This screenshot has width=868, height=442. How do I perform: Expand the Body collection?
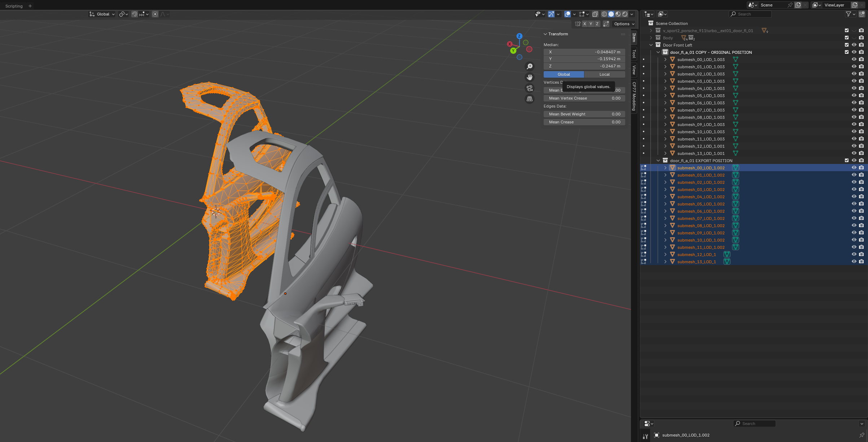[x=651, y=38]
